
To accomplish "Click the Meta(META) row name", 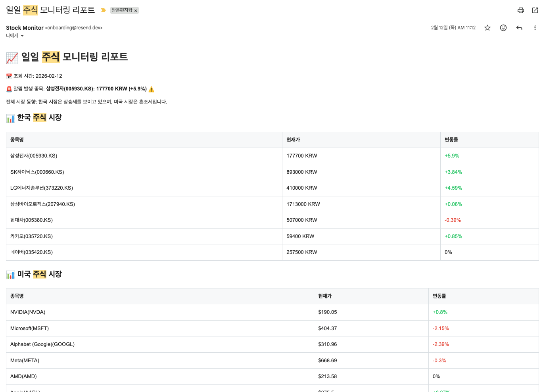I will click(25, 361).
